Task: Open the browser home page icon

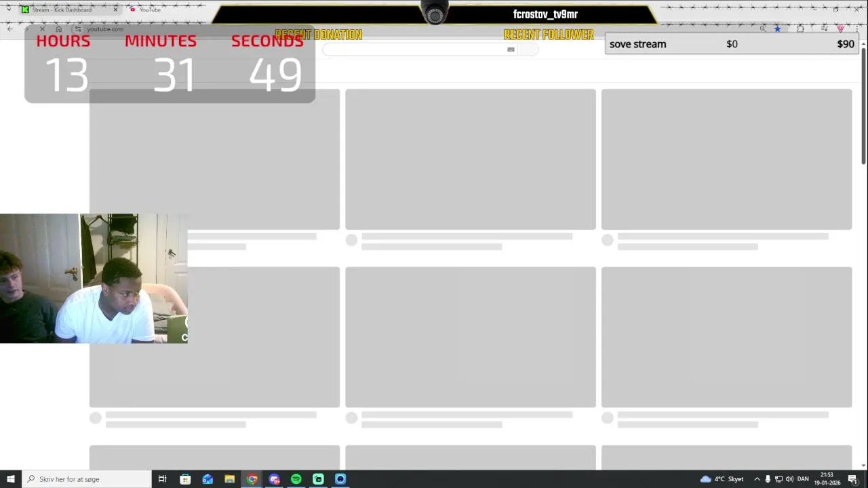Action: pos(58,28)
